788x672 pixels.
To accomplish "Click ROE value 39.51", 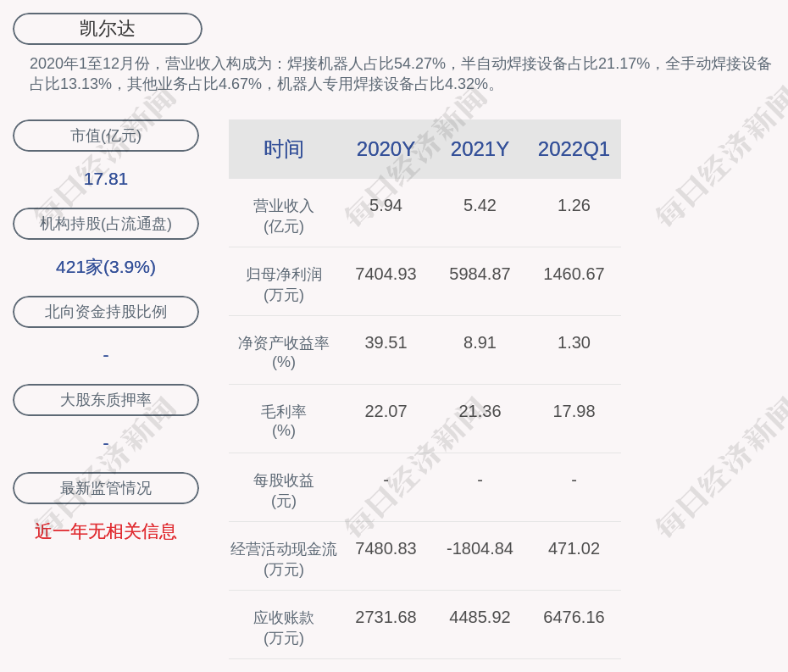I will point(386,342).
